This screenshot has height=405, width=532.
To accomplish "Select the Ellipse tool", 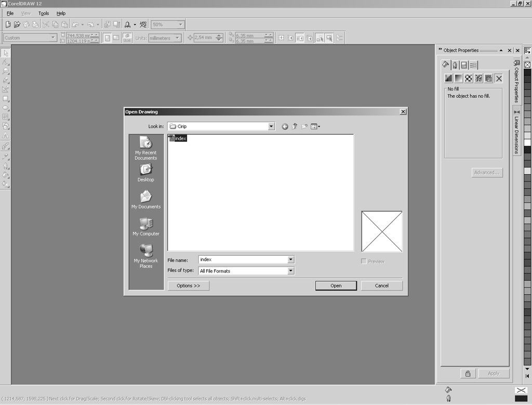I will point(5,108).
